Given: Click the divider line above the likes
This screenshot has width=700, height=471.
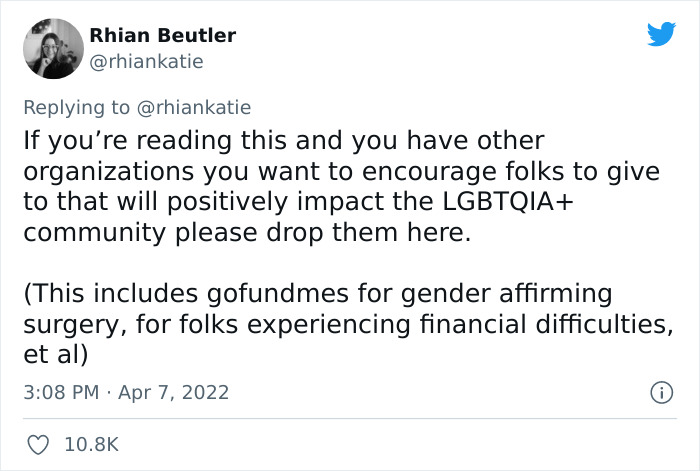Looking at the screenshot, I should 350,419.
